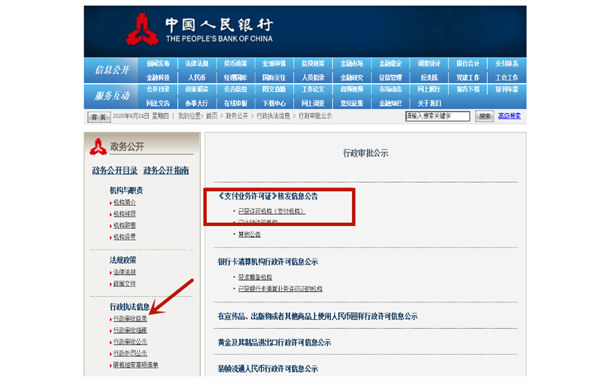The width and height of the screenshot is (600, 381).
Task: Open the 高级搜索 advanced search link
Action: pyautogui.click(x=509, y=116)
